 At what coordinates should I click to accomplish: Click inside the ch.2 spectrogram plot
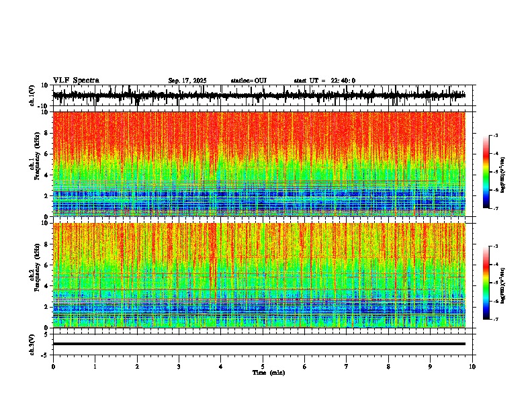coord(259,275)
